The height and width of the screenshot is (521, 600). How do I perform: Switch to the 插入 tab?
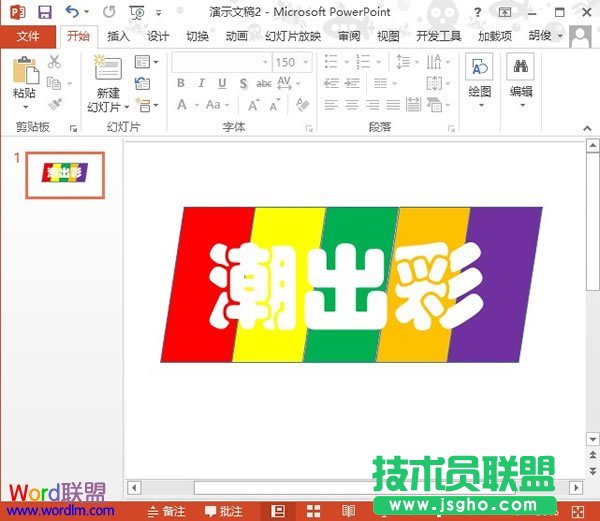[118, 36]
